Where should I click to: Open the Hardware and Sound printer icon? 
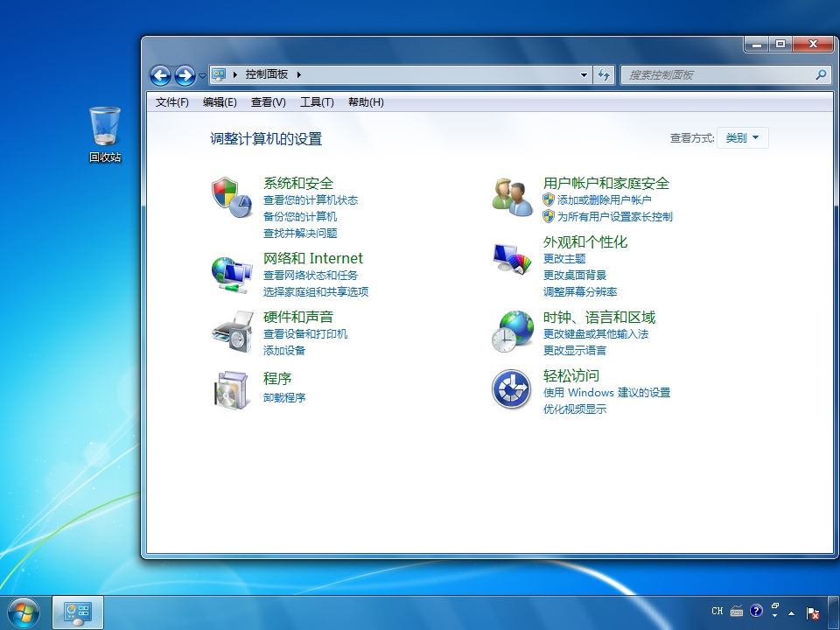232,332
